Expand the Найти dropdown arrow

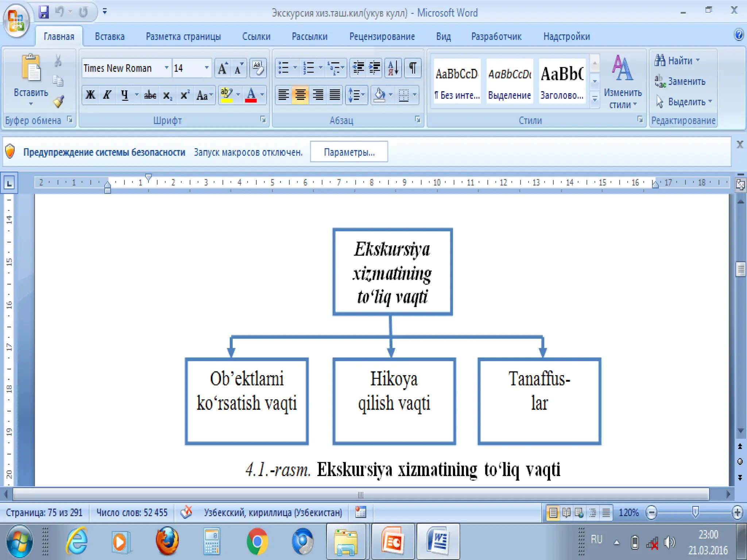(x=698, y=60)
